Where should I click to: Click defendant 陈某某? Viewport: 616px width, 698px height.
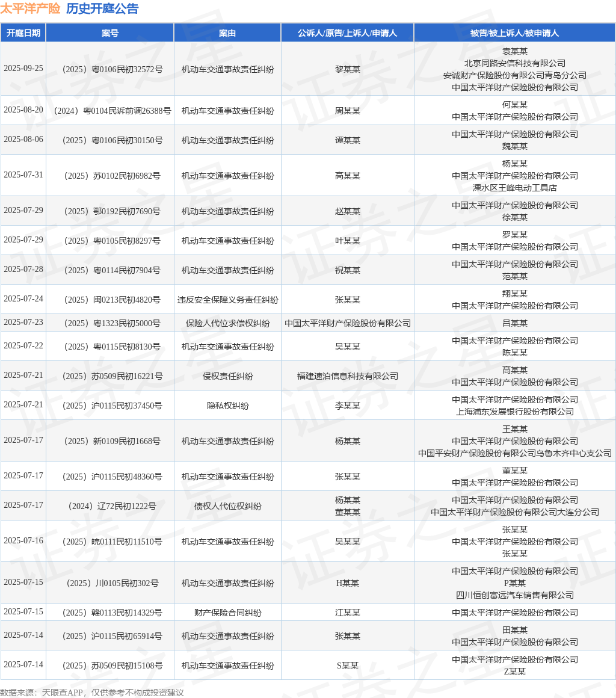coord(515,353)
